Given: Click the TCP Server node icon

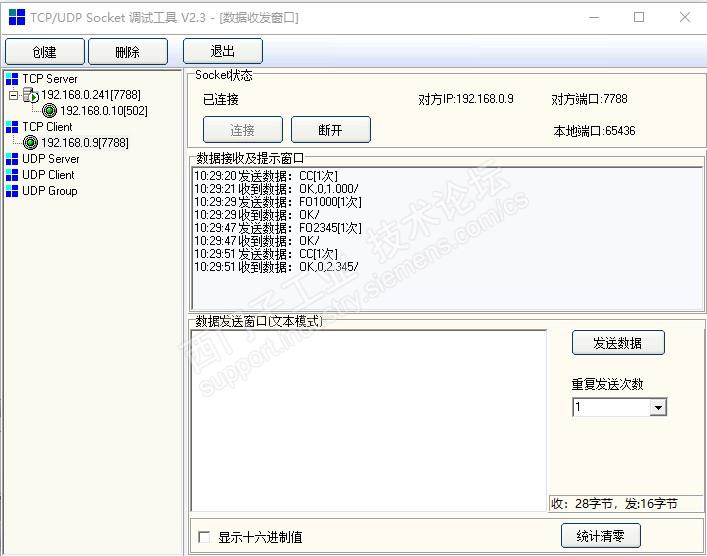Looking at the screenshot, I should [x=12, y=79].
